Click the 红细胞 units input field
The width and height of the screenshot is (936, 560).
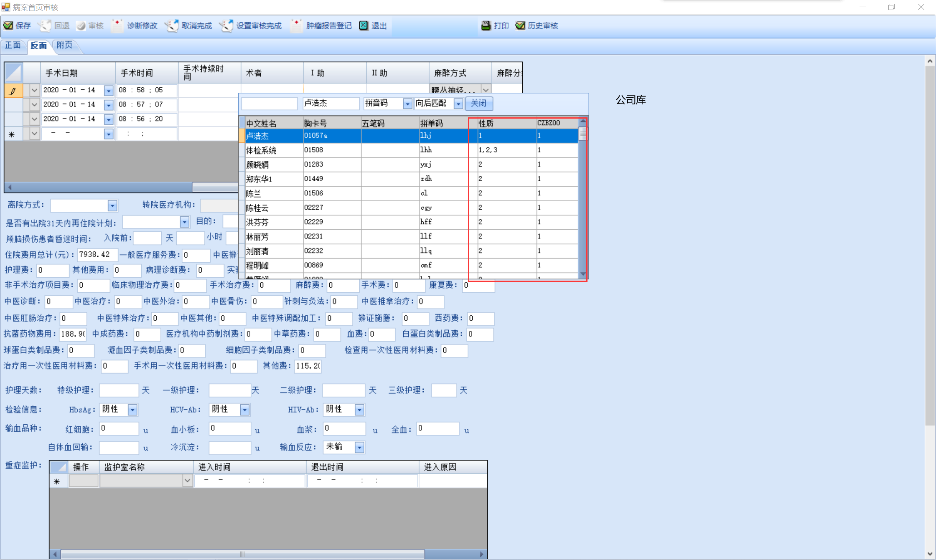pos(119,428)
